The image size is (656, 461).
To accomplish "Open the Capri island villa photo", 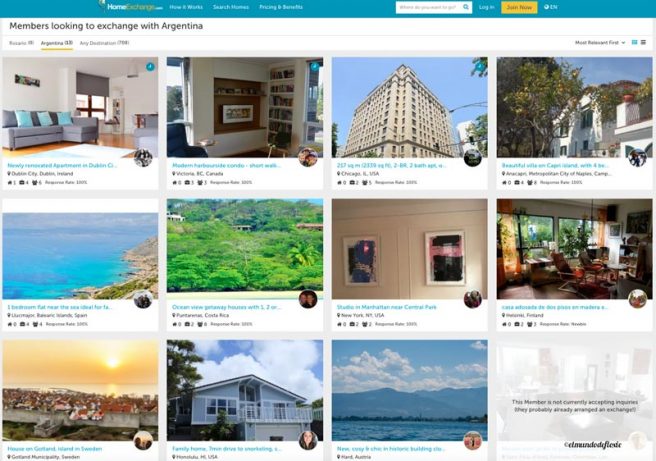I will (574, 107).
